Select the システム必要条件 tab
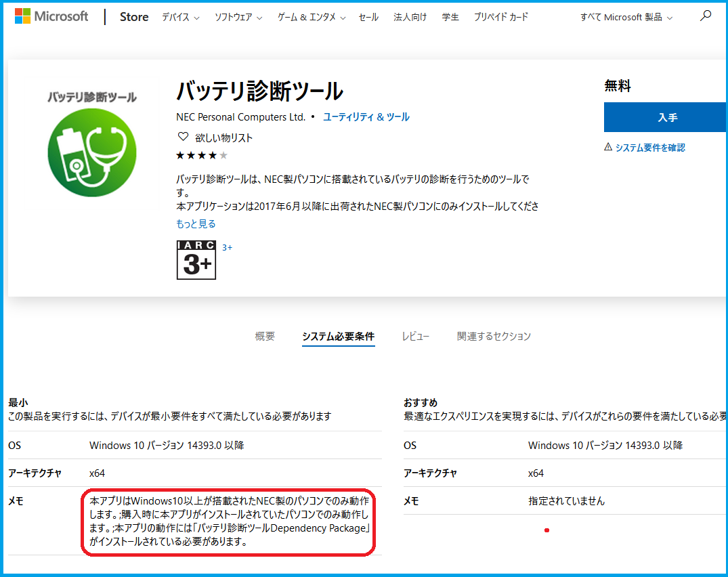728x577 pixels. pos(338,336)
